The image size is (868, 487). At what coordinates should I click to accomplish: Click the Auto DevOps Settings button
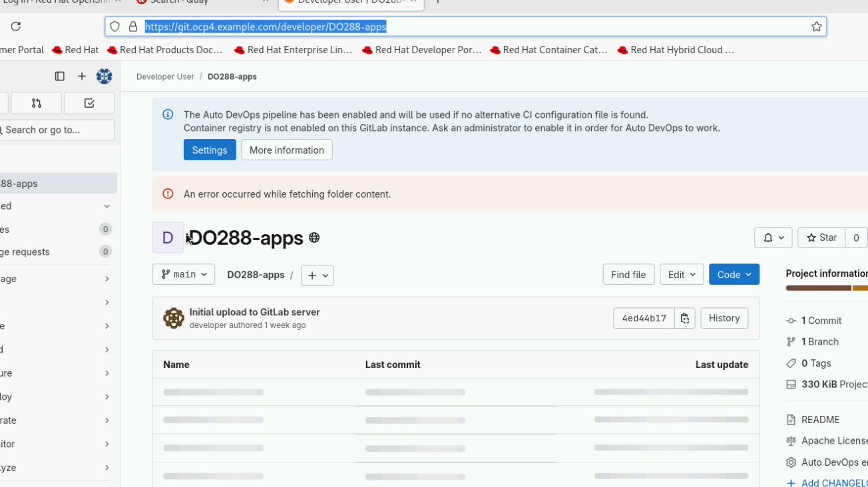(210, 150)
